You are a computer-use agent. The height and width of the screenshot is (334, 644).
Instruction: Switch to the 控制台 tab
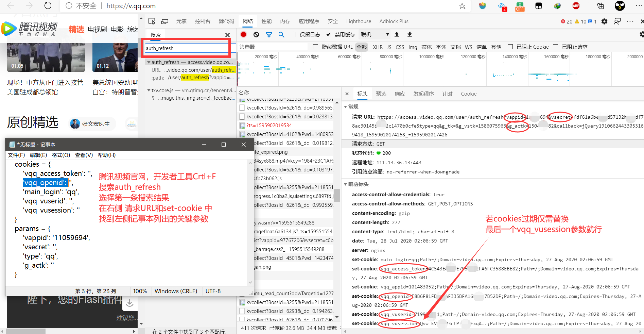[203, 21]
